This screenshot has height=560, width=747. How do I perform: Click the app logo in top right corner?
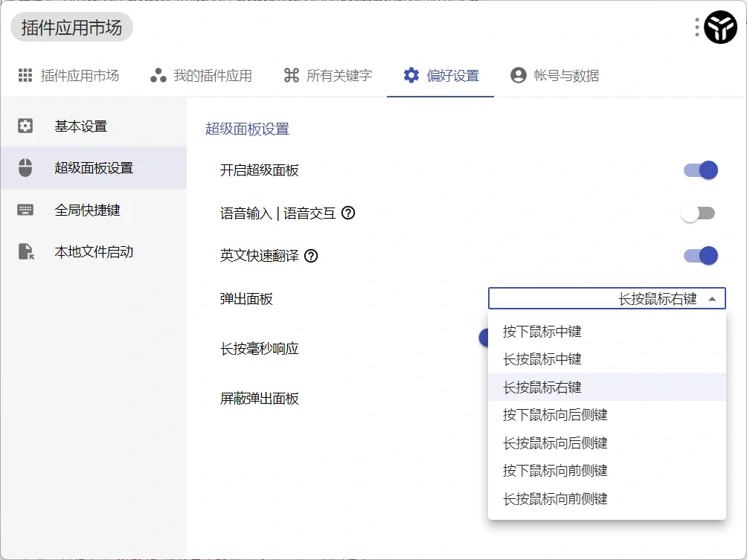pyautogui.click(x=719, y=28)
